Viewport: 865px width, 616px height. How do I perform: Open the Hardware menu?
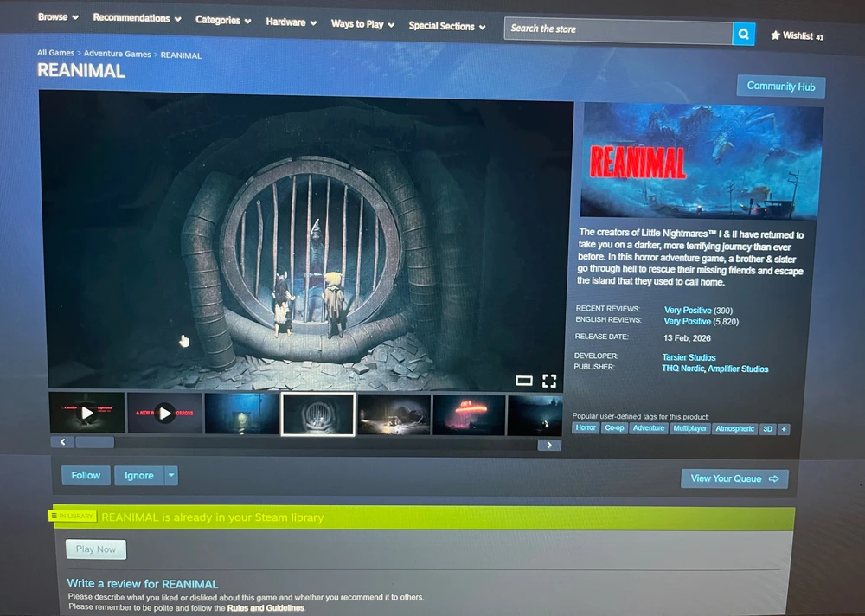pos(291,22)
